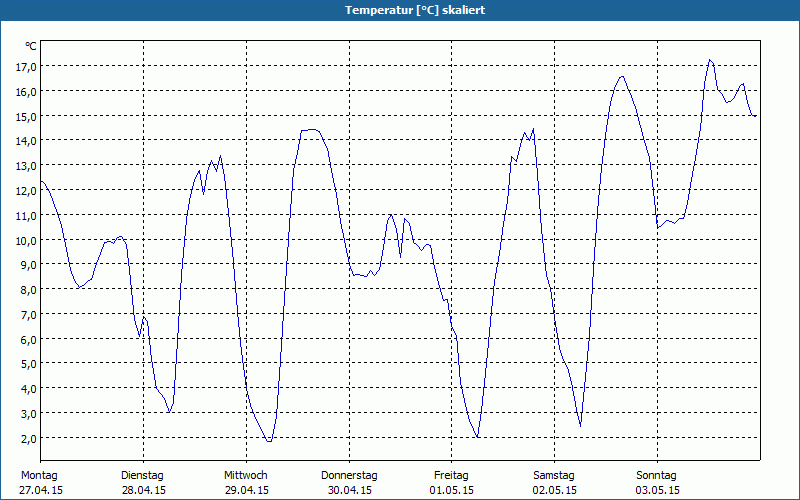Select the Montag day label

pos(39,475)
